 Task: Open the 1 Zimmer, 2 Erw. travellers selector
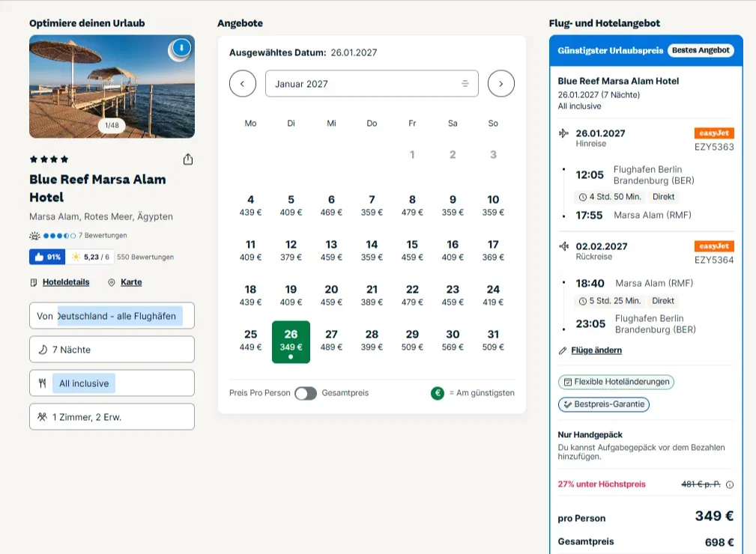(112, 417)
